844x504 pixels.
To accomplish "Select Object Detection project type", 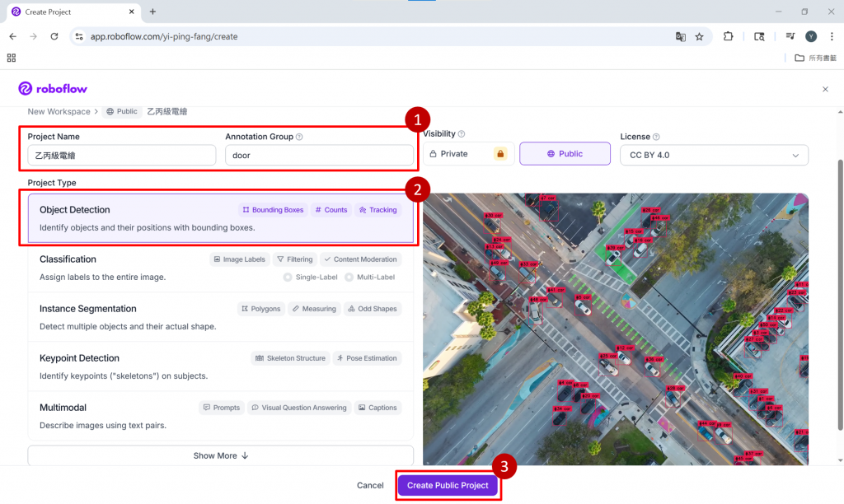I will (221, 218).
